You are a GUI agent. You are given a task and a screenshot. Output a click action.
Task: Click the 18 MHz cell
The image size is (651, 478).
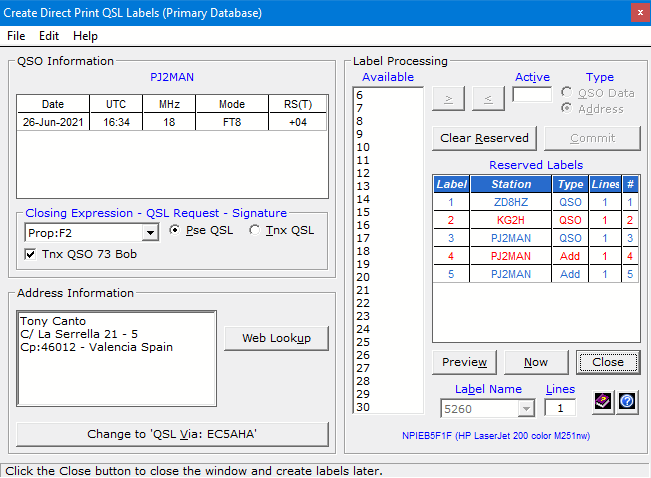[x=169, y=122]
